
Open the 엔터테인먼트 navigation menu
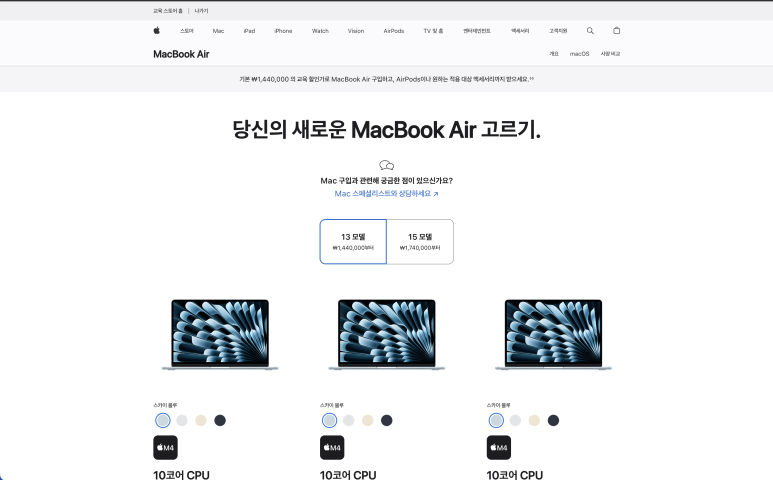477,31
